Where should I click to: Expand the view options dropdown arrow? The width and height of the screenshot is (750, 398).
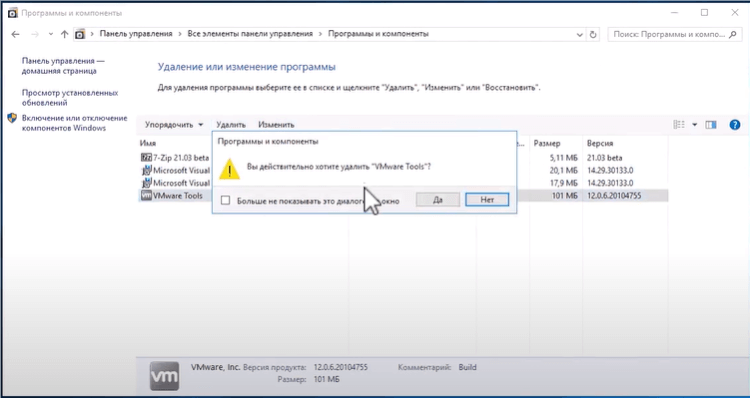click(695, 125)
